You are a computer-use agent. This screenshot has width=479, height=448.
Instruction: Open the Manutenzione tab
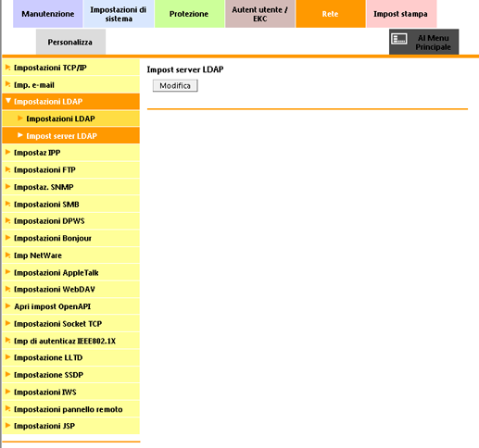(x=48, y=14)
